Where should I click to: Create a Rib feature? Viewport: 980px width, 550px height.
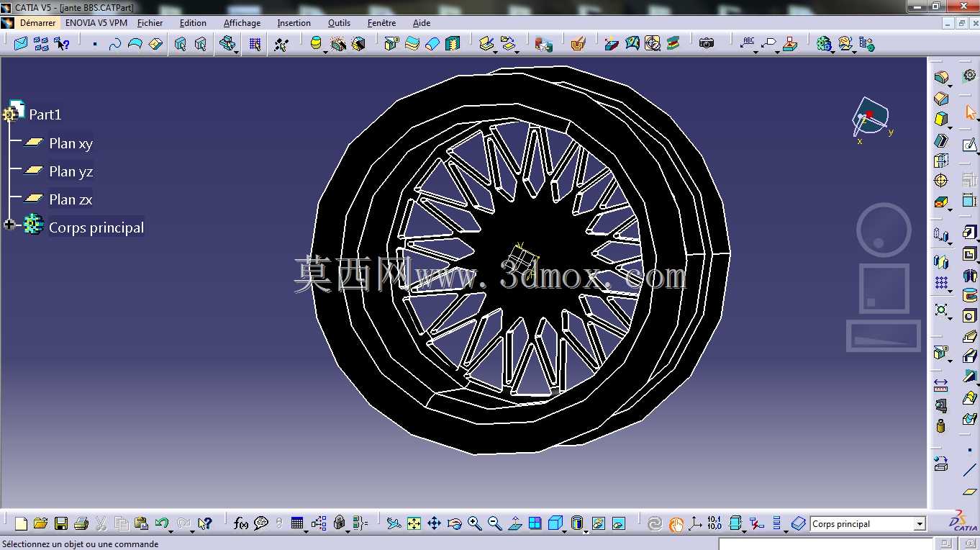tap(969, 337)
